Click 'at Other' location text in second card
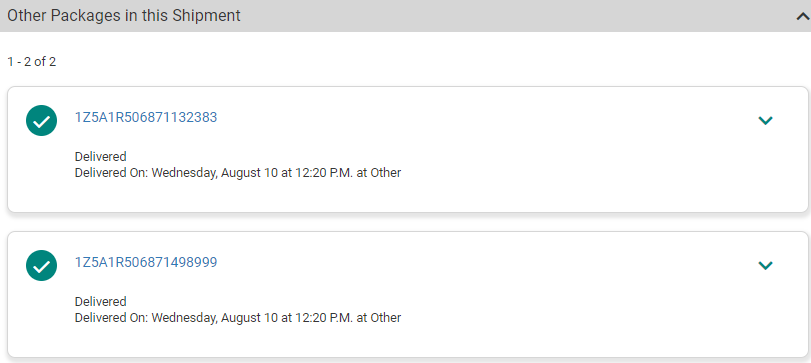This screenshot has height=363, width=811. coord(379,317)
